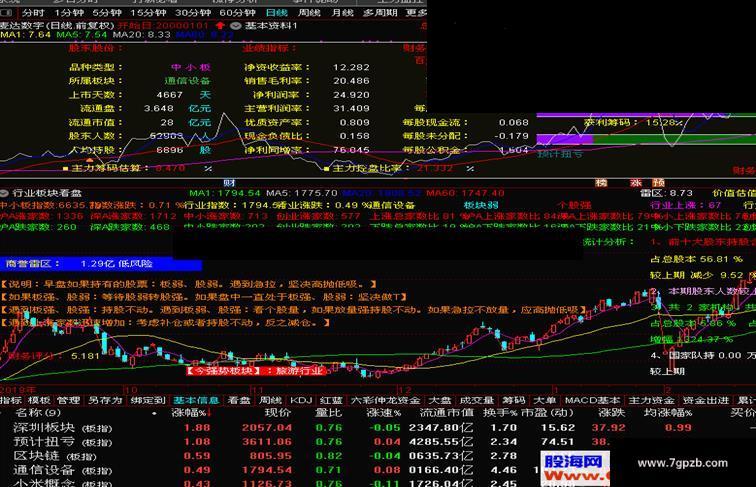Sort by the 涨幅% column header

(x=191, y=413)
